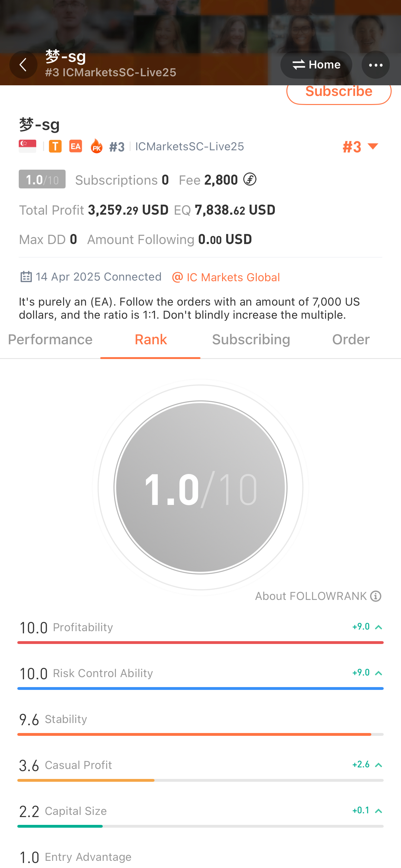Open the IC Markets Global link
Image resolution: width=401 pixels, height=868 pixels.
coord(226,277)
